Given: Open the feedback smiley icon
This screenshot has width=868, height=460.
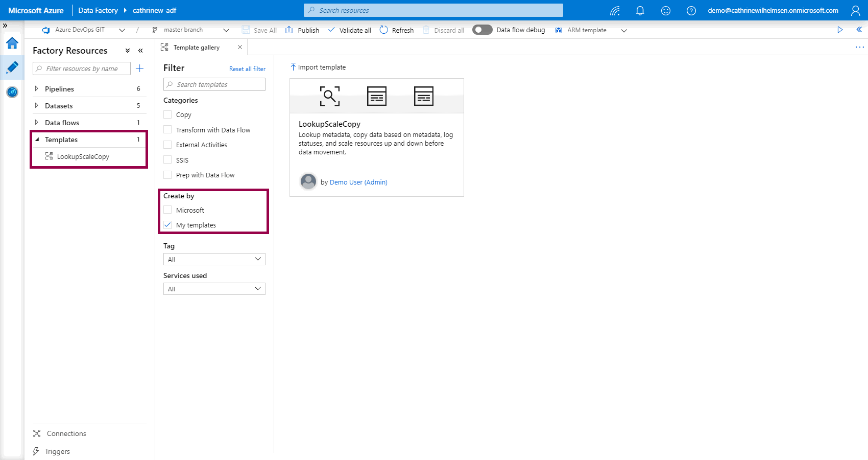Looking at the screenshot, I should tap(665, 11).
